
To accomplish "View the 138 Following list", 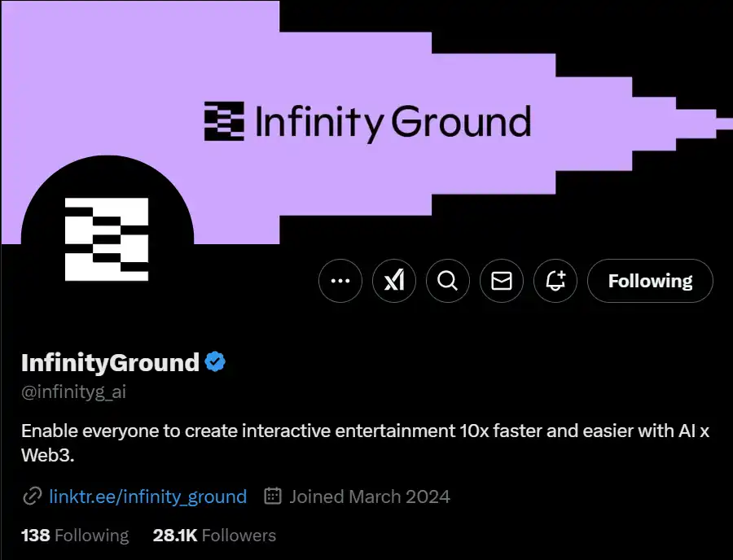I will [75, 536].
